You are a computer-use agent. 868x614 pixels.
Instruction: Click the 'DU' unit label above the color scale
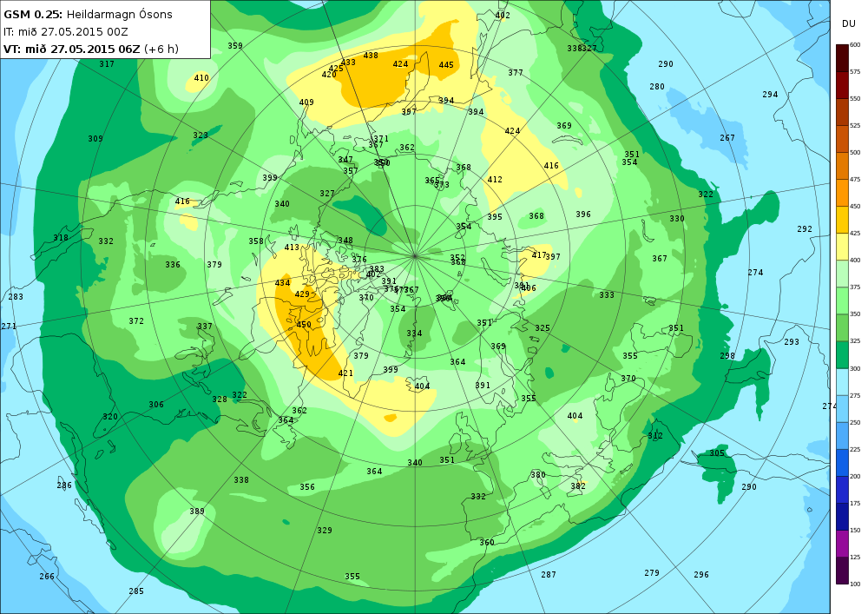tap(848, 23)
